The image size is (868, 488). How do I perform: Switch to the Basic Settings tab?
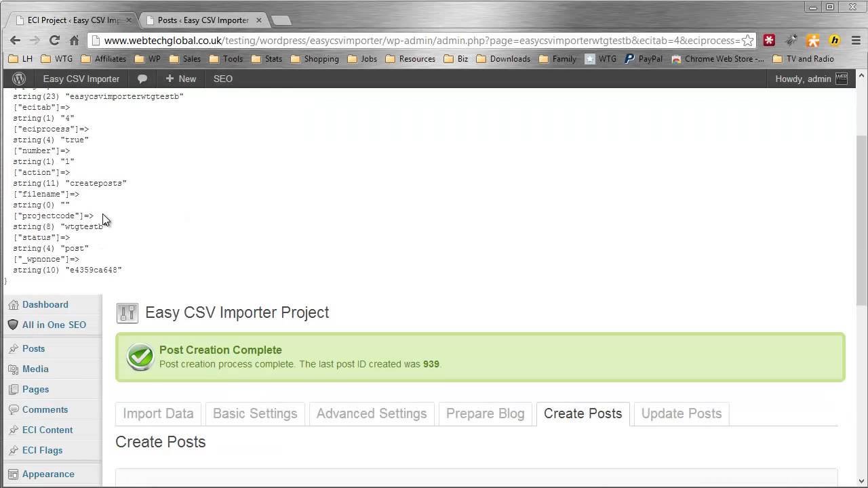point(255,413)
